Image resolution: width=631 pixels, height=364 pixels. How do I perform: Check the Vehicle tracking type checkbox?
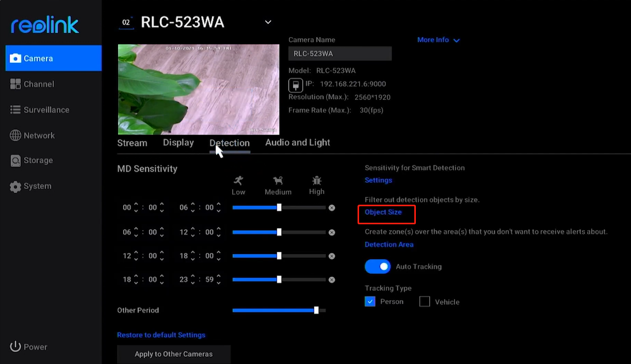click(425, 302)
